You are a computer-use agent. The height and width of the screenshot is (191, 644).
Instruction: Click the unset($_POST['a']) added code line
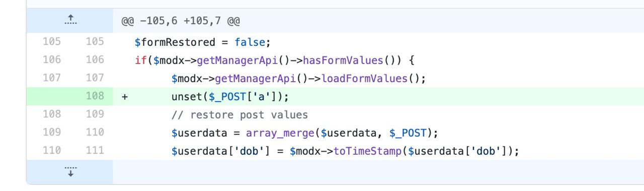231,97
